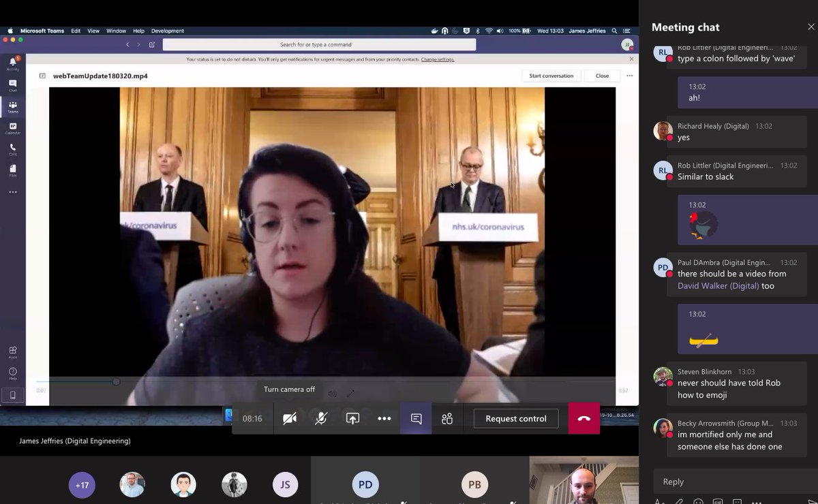Open David Walker (Digital) mention

pyautogui.click(x=718, y=286)
